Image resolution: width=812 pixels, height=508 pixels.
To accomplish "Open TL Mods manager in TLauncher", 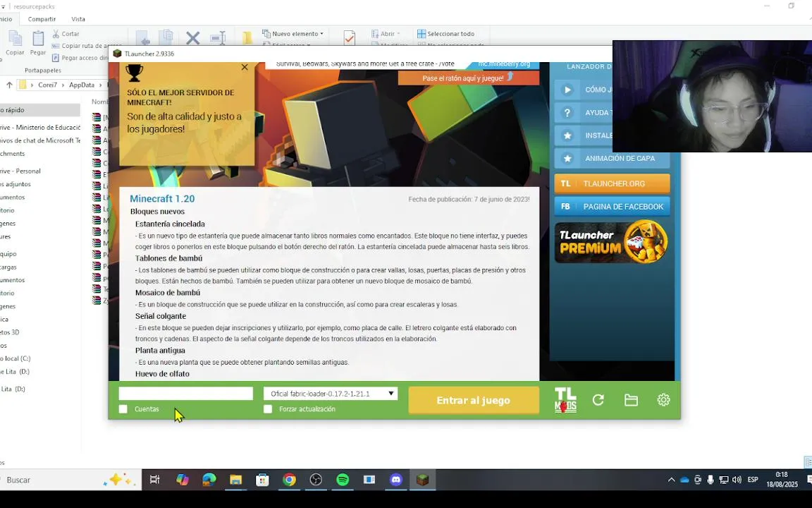I will point(565,400).
